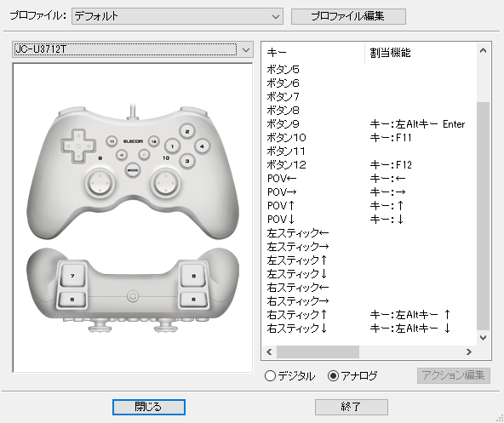Open the JC-U3712T device dropdown
The width and height of the screenshot is (504, 423).
133,49
